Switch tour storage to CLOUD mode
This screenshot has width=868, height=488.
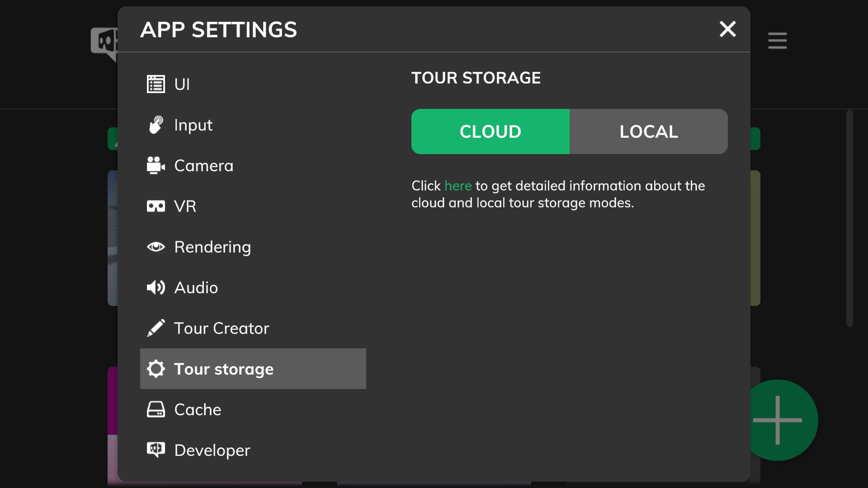click(490, 131)
